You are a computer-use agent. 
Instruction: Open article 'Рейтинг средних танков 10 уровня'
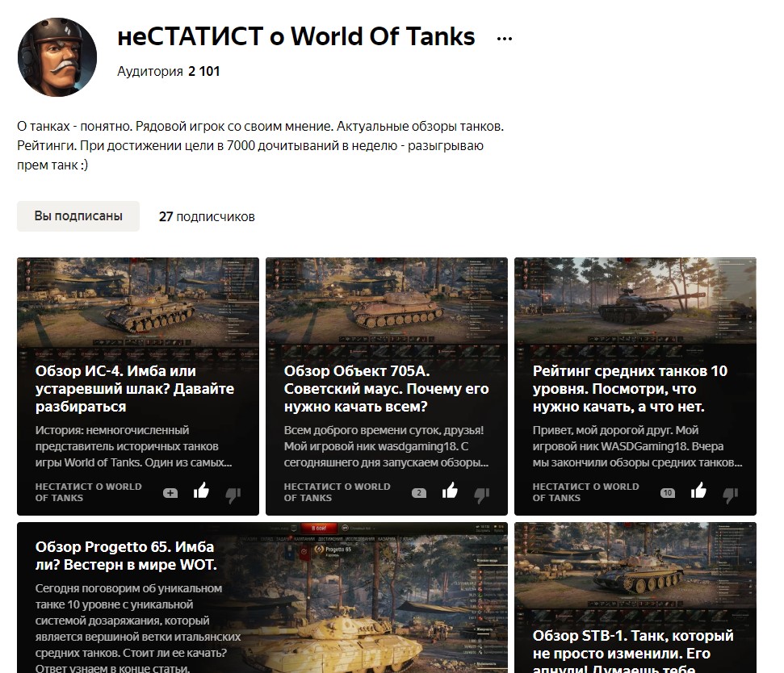pos(630,389)
